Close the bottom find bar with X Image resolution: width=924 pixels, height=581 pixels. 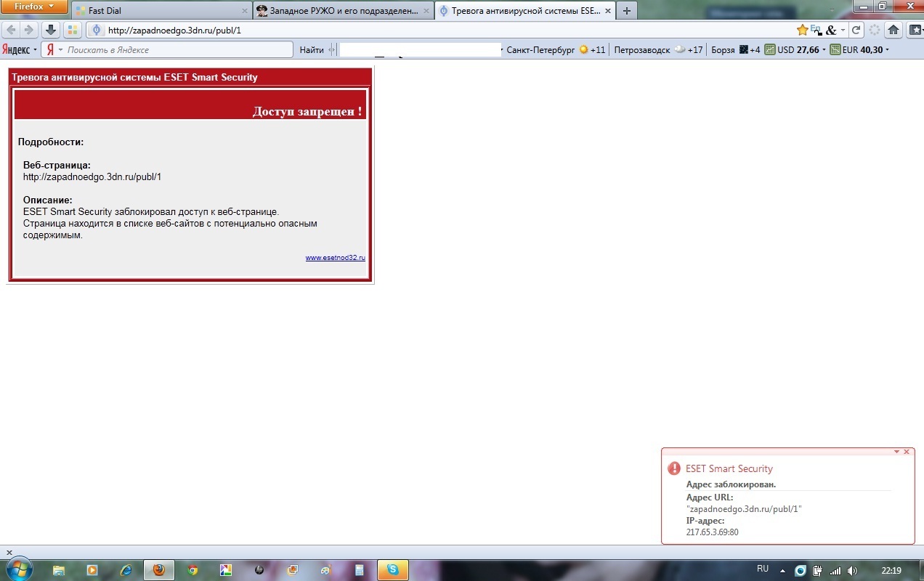[x=9, y=553]
